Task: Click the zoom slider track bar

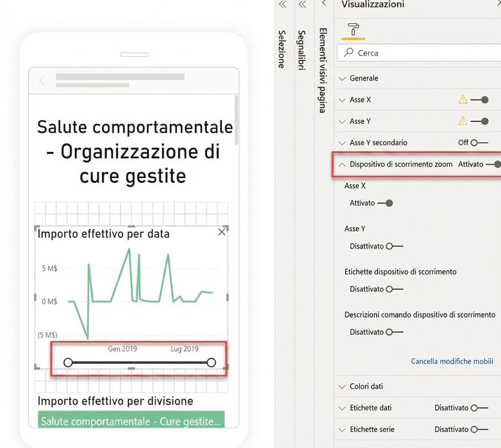Action: point(140,363)
